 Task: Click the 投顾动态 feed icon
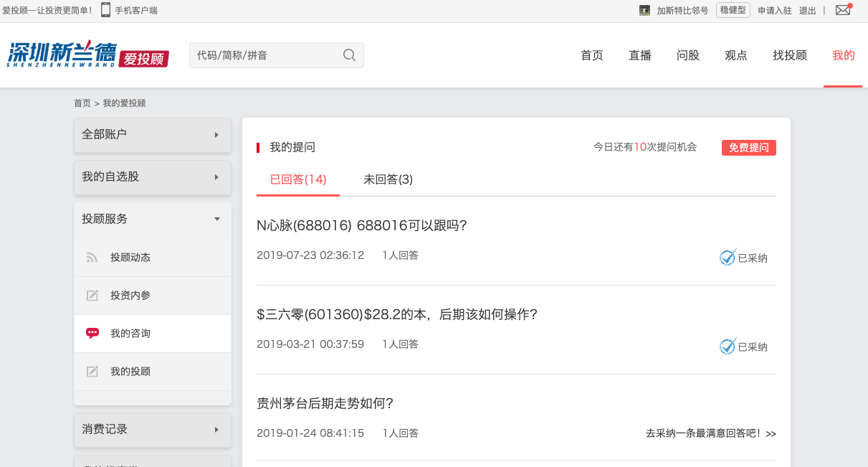[x=92, y=258]
